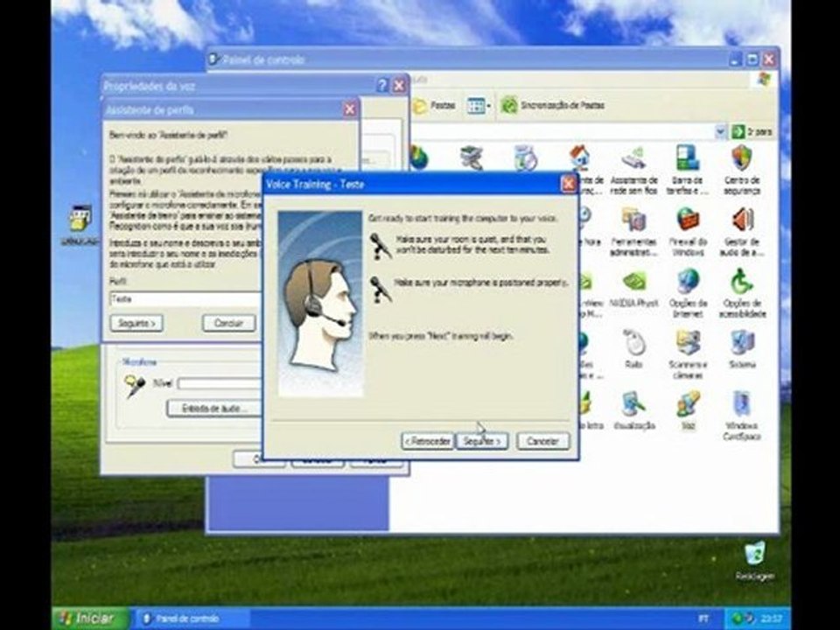Open Ferramentas administrativas icon

pos(633,231)
